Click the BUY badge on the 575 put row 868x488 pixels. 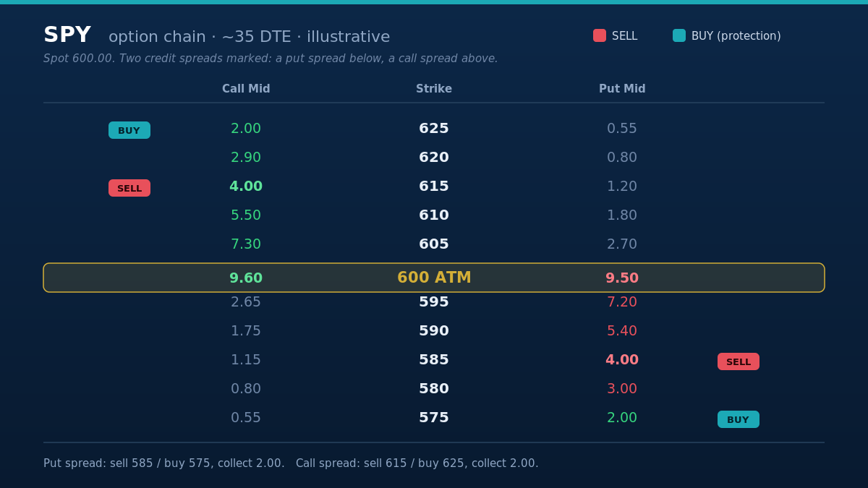[x=739, y=419]
